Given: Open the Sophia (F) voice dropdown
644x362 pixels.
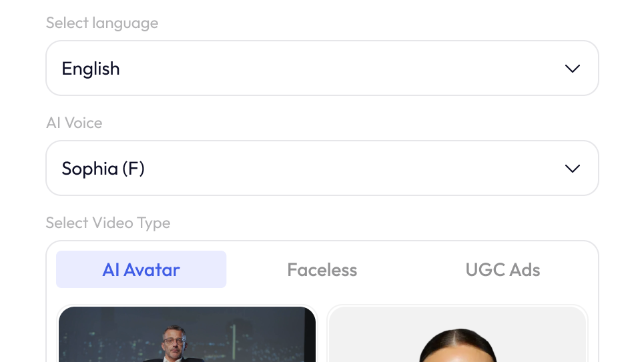Looking at the screenshot, I should point(322,169).
